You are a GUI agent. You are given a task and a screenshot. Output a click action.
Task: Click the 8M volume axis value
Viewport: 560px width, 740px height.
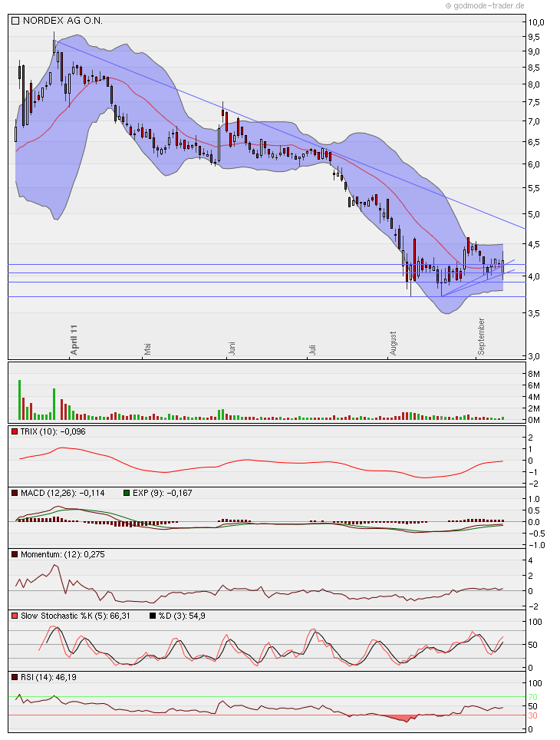(534, 374)
